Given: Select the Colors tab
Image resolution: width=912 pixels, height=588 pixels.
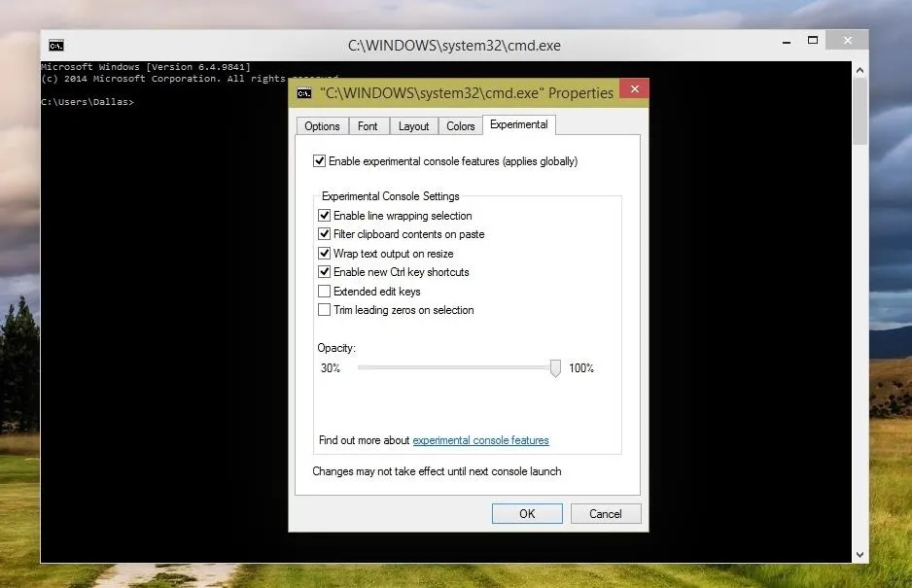Looking at the screenshot, I should (461, 126).
